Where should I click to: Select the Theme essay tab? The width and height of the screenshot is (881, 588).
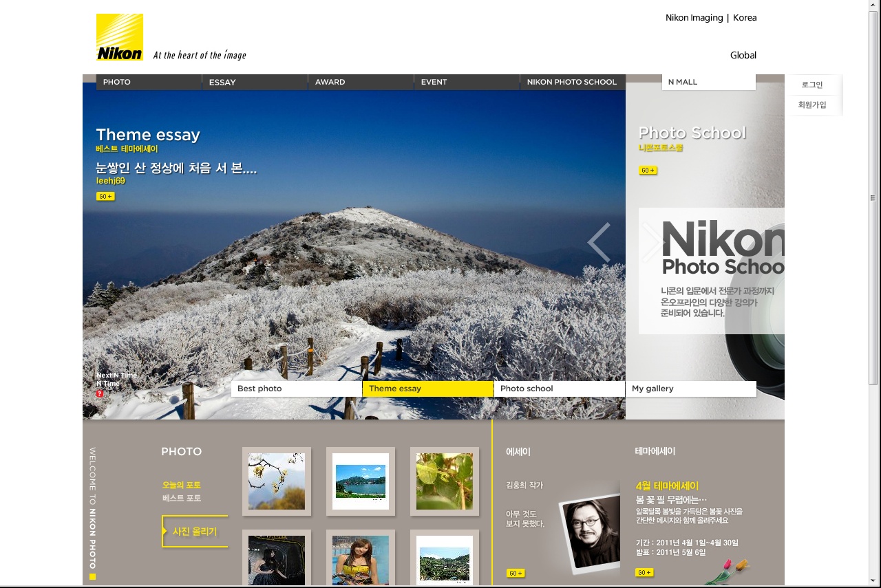(x=428, y=389)
